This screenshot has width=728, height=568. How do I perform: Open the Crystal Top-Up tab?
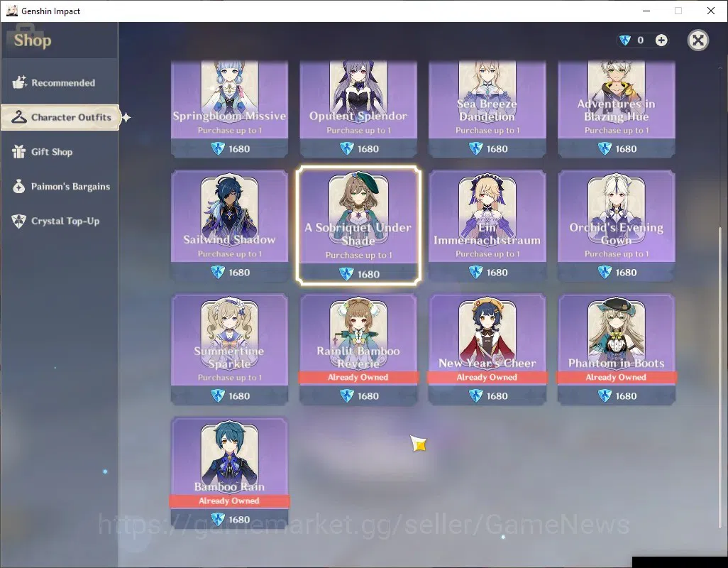pos(60,221)
